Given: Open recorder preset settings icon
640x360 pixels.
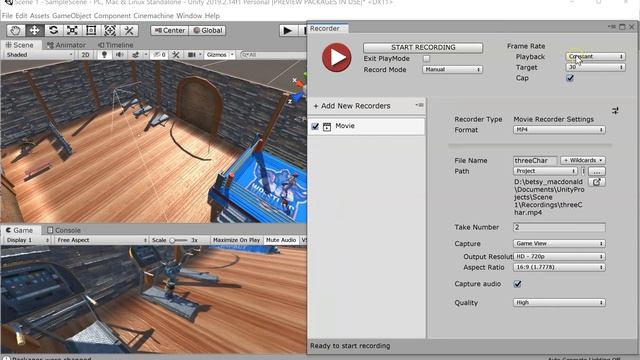Looking at the screenshot, I should (x=615, y=111).
